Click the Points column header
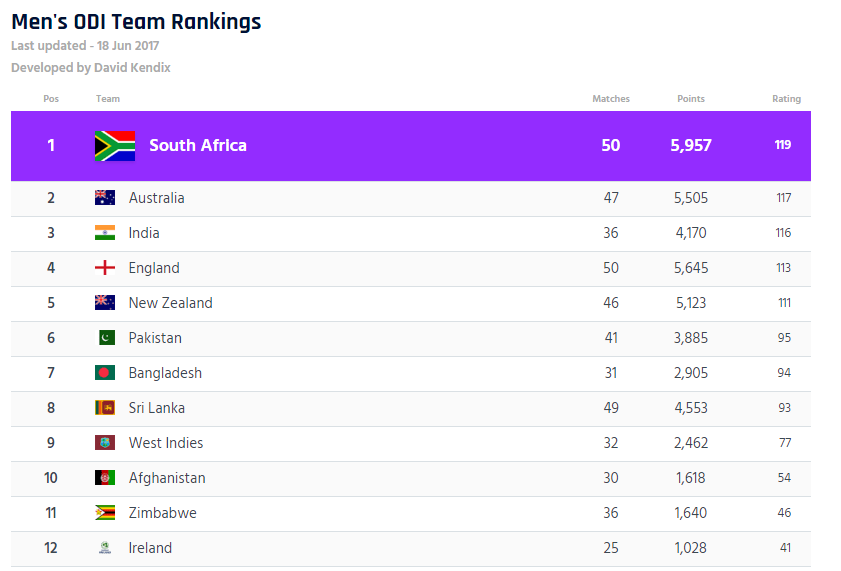841x571 pixels. point(691,99)
